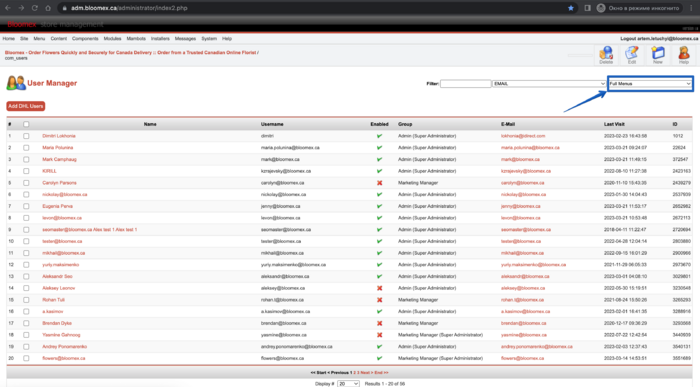Image resolution: width=700 pixels, height=387 pixels.
Task: Open the Display # rows dropdown
Action: [348, 384]
